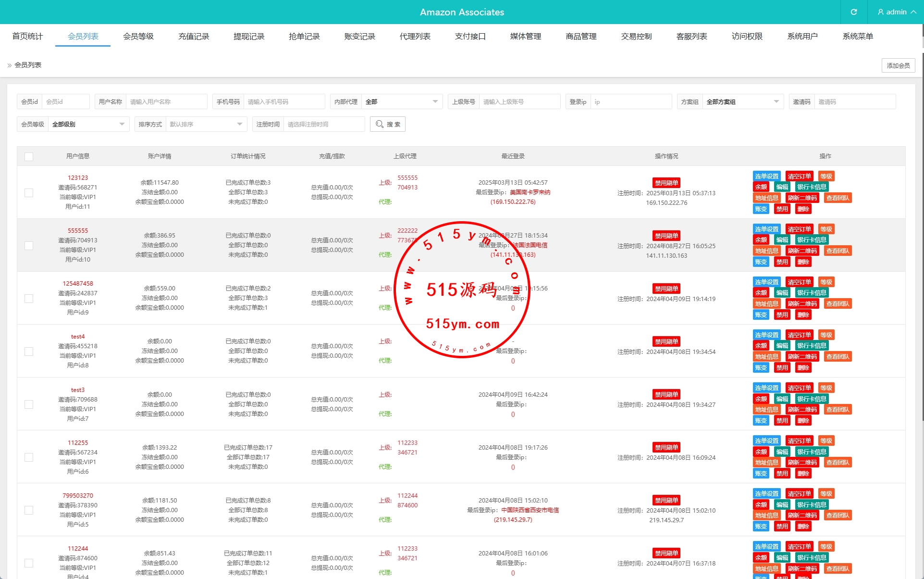This screenshot has height=579, width=924.
Task: Click 连单设置 for user 123123
Action: [766, 176]
